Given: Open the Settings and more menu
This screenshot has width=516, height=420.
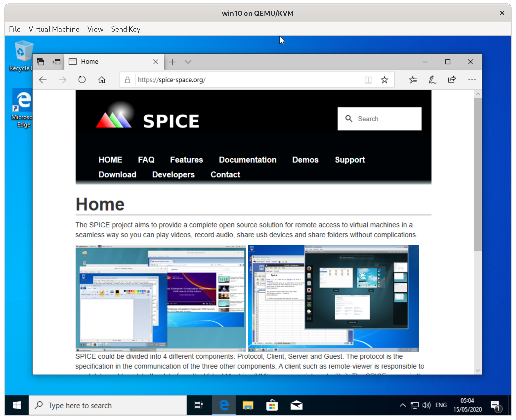Looking at the screenshot, I should (472, 80).
